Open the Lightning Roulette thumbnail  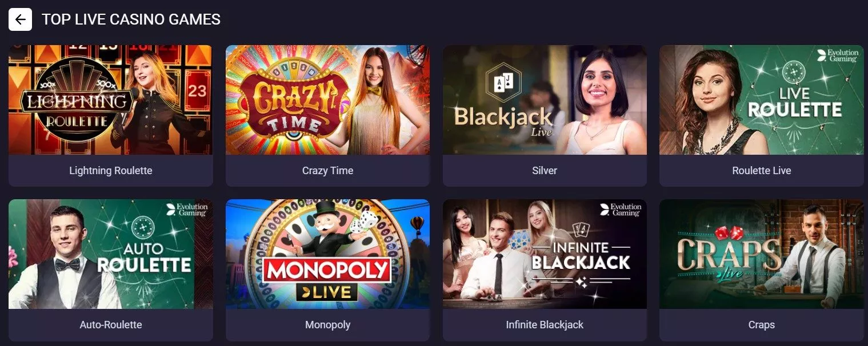110,100
